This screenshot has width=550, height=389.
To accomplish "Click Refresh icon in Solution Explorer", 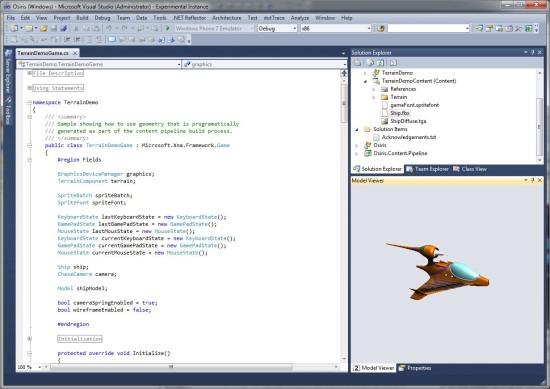I will pos(380,63).
